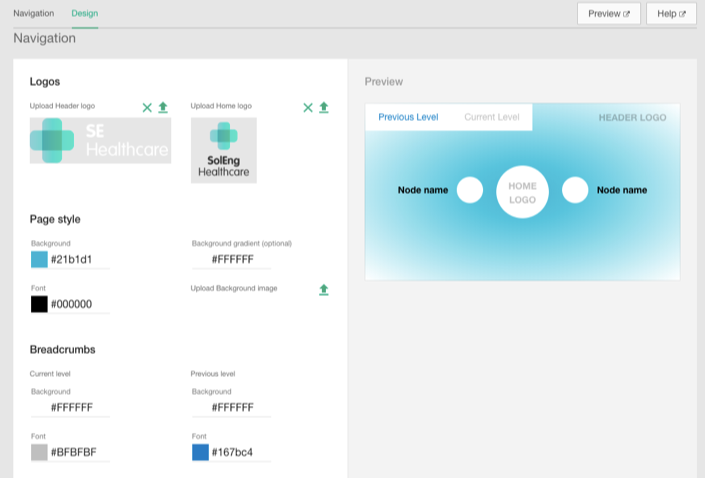Remove the uploaded Header logo

coord(147,107)
